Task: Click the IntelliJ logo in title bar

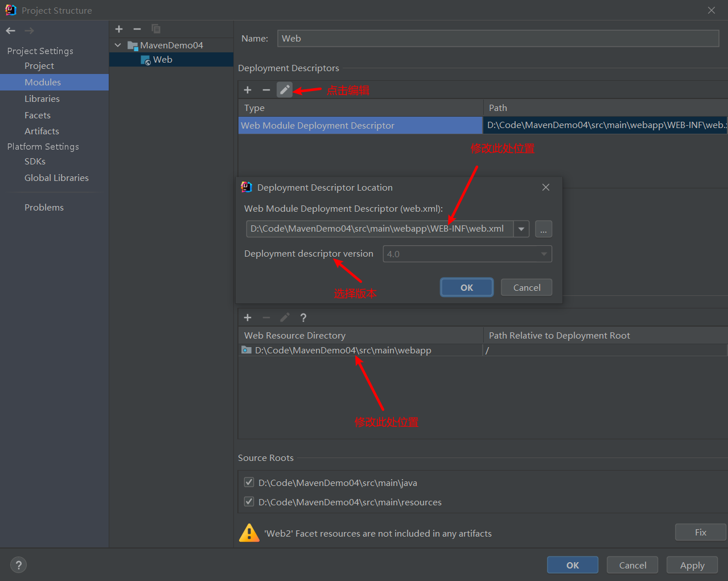Action: (11, 10)
